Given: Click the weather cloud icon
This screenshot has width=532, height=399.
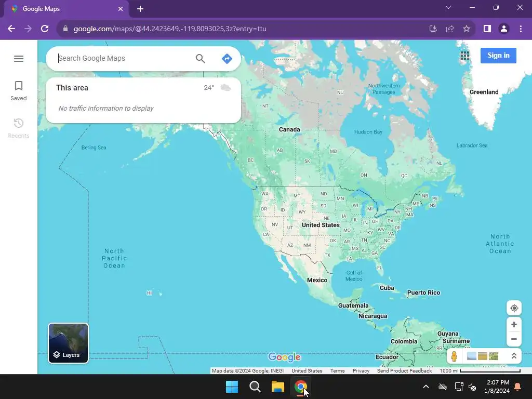Looking at the screenshot, I should coord(225,88).
